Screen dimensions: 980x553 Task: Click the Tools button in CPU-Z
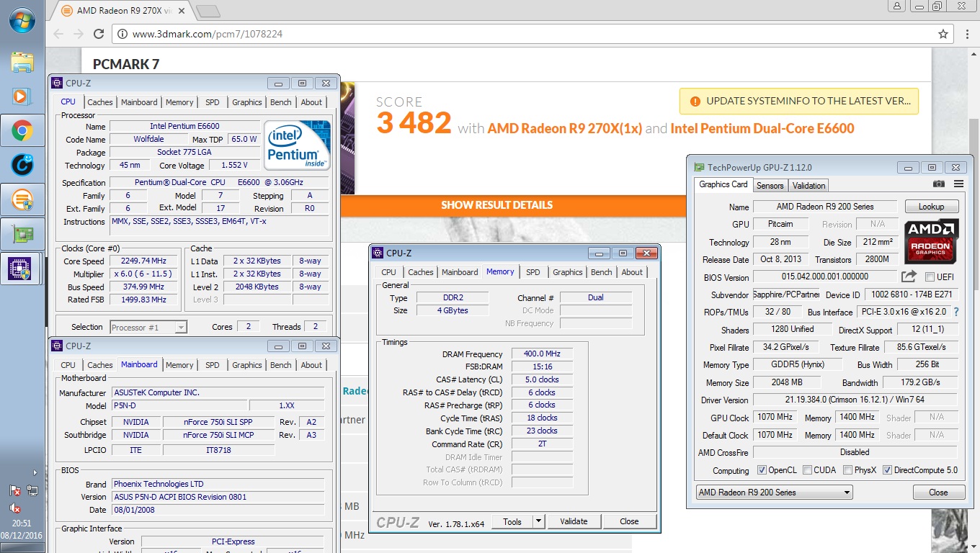click(x=512, y=521)
